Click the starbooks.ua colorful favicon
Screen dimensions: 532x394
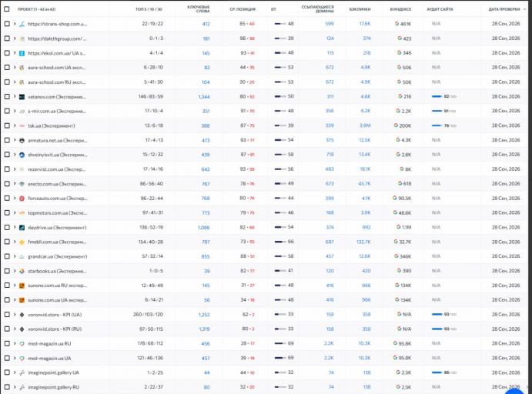22,271
